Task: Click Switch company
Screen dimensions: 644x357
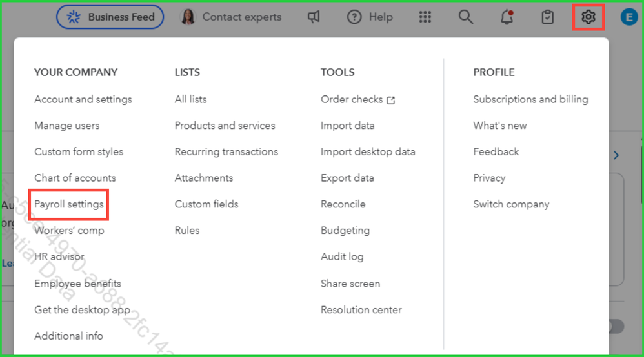Action: click(511, 204)
